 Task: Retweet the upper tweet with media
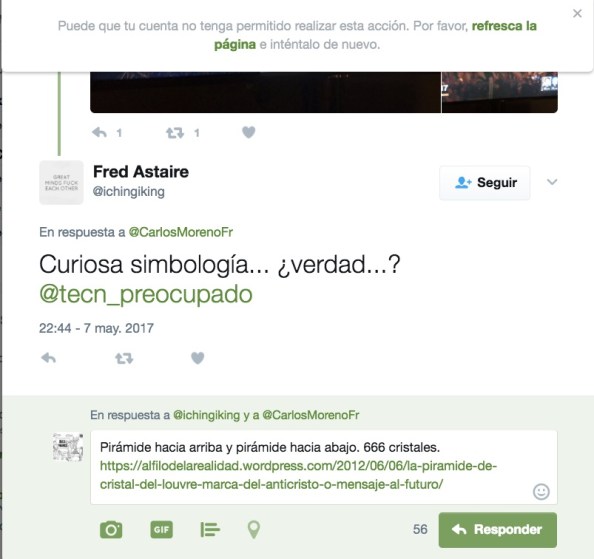click(175, 133)
